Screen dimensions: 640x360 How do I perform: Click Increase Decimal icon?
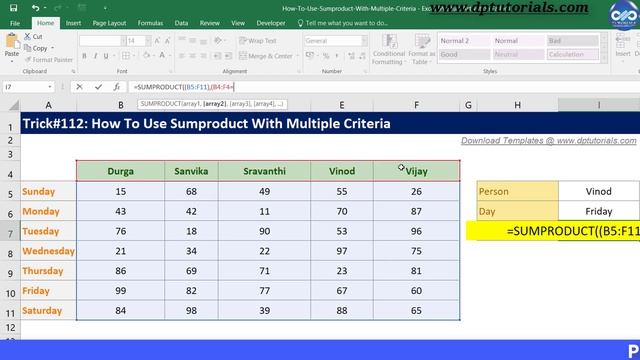pos(351,56)
